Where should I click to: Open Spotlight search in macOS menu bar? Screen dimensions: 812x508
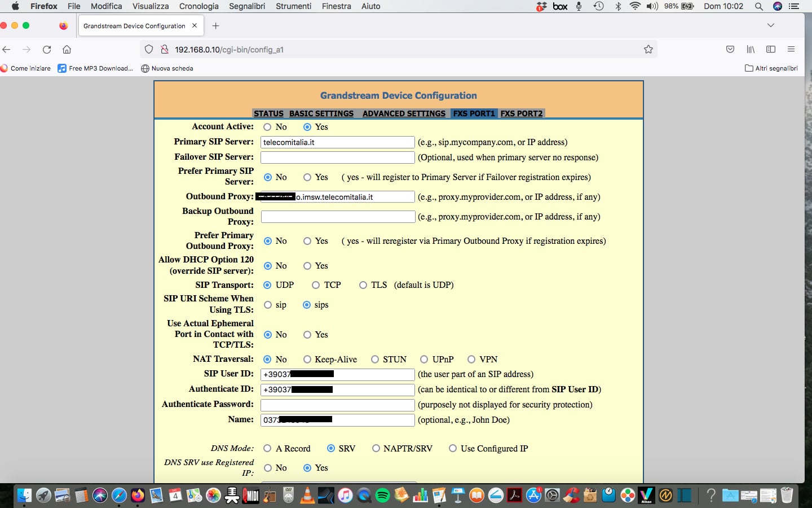759,6
